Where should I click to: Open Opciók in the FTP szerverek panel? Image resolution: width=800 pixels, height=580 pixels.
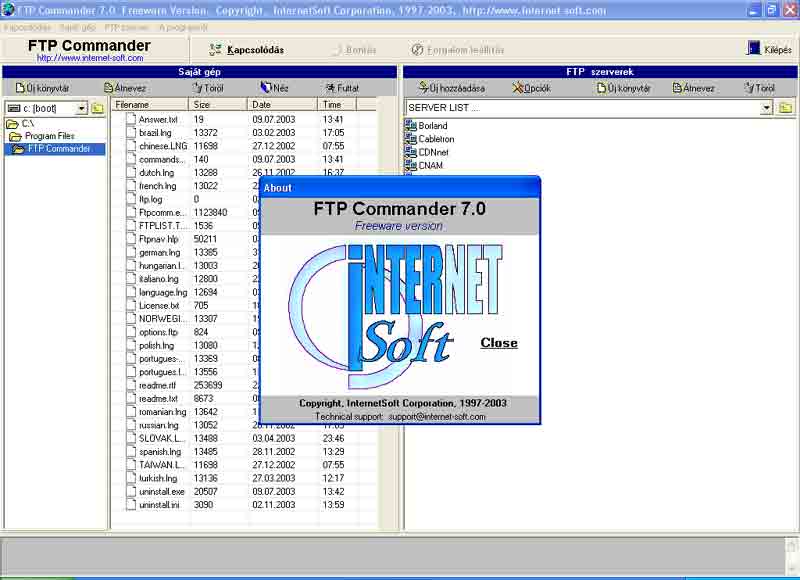[531, 88]
